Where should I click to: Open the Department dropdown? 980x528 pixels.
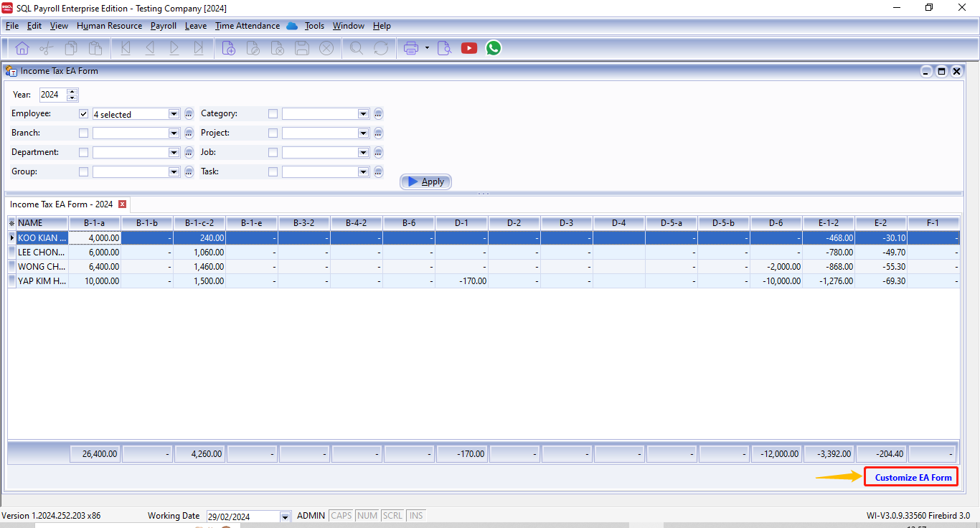(x=174, y=153)
